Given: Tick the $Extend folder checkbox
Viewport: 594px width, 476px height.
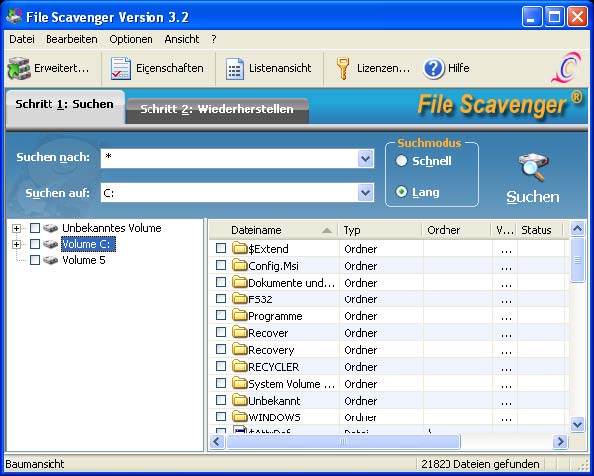Looking at the screenshot, I should (221, 248).
